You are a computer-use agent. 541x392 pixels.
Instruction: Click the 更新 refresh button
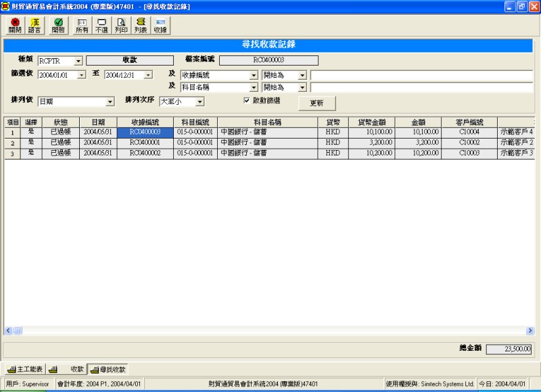316,103
